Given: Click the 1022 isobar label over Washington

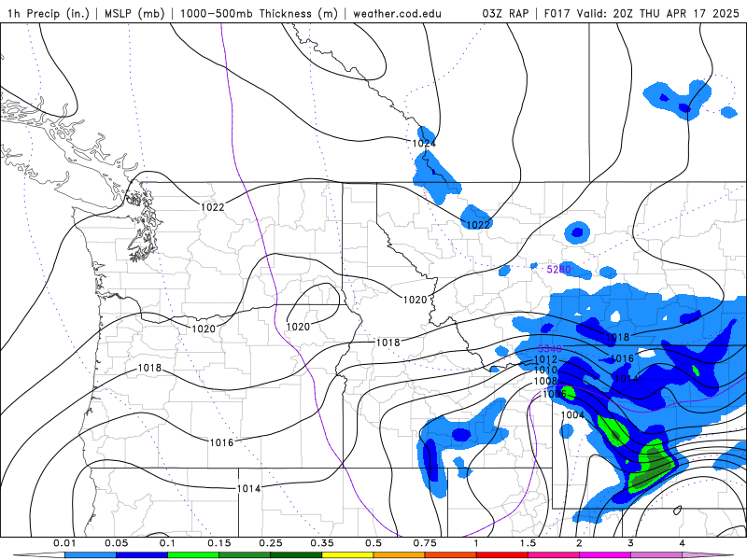Looking at the screenshot, I should [212, 207].
